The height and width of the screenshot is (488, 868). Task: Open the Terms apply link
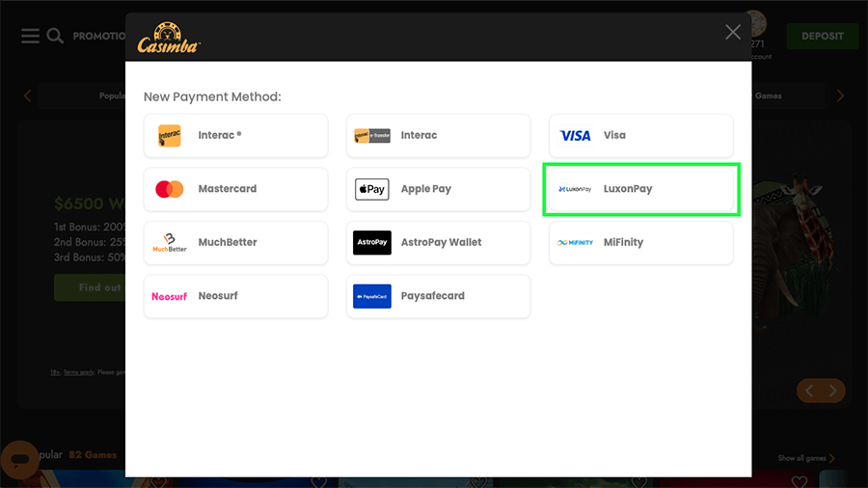pos(79,372)
